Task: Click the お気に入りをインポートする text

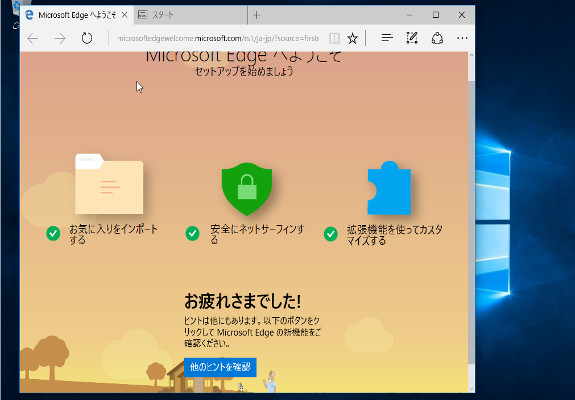Action: 114,234
